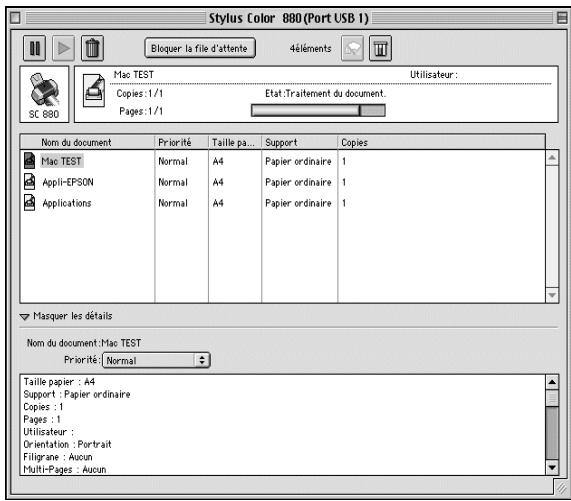Click the SC 880 printer icon
The image size is (571, 501).
pyautogui.click(x=44, y=94)
